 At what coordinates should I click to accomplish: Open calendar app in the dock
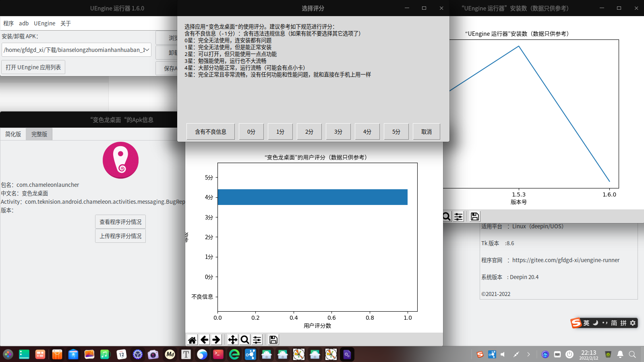pos(121,354)
